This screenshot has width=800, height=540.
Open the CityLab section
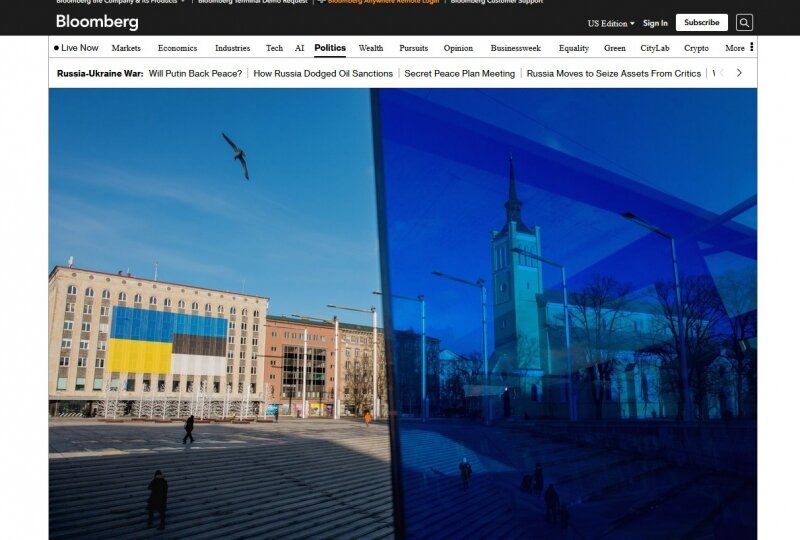pyautogui.click(x=655, y=48)
